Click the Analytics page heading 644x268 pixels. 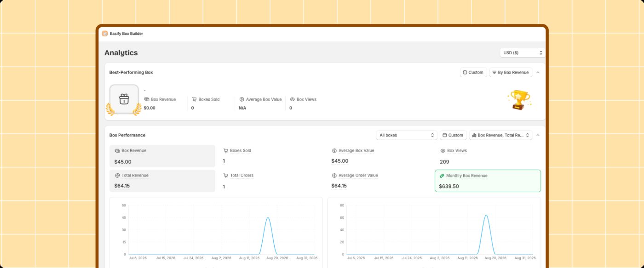click(x=121, y=53)
